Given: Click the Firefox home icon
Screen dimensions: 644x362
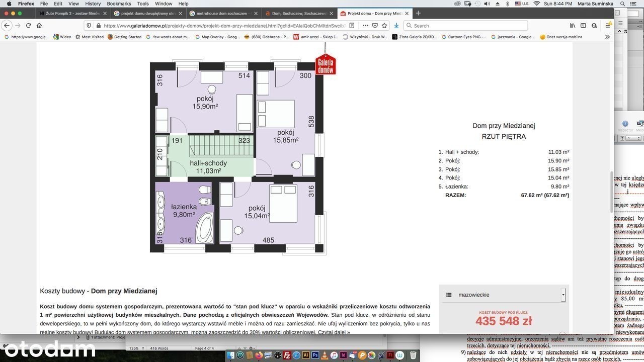Looking at the screenshot, I should (39, 26).
